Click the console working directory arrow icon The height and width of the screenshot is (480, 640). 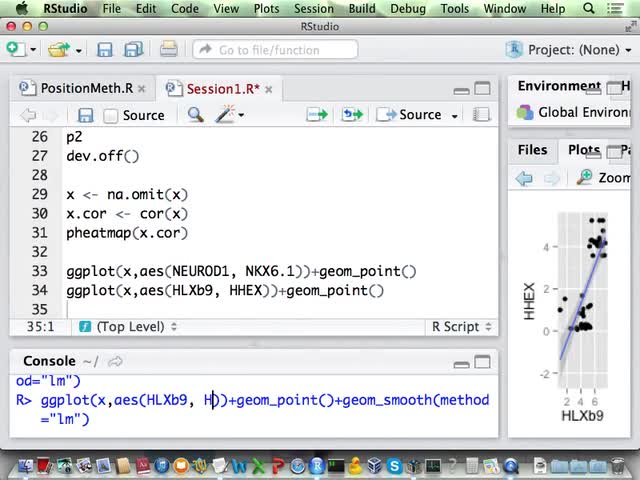pos(116,361)
